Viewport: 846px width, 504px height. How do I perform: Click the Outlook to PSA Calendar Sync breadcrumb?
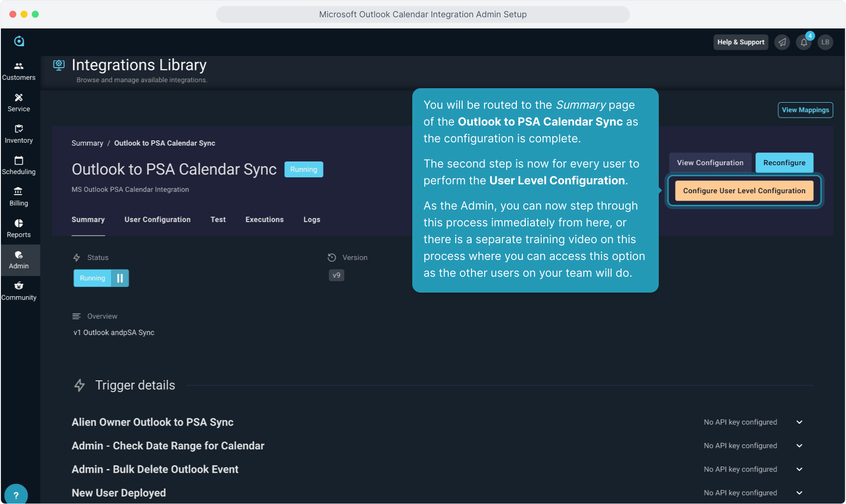click(165, 143)
